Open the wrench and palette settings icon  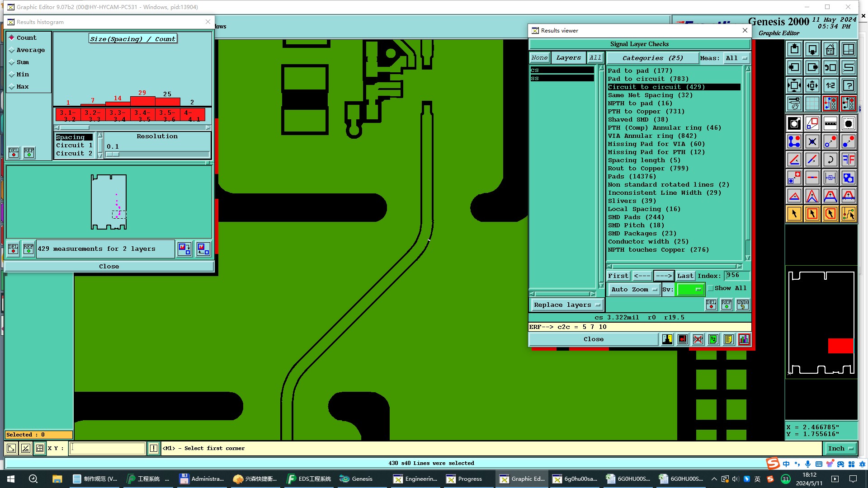pos(794,103)
